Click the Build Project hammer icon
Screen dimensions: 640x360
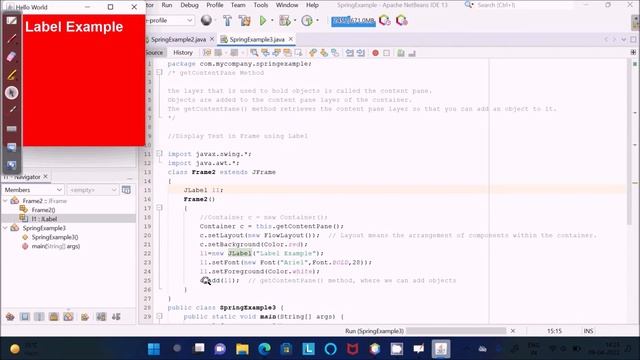click(x=227, y=20)
